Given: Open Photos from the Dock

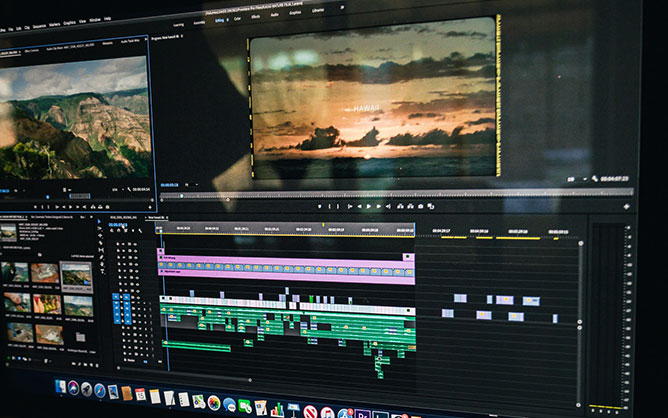Looking at the screenshot, I should pyautogui.click(x=214, y=403).
